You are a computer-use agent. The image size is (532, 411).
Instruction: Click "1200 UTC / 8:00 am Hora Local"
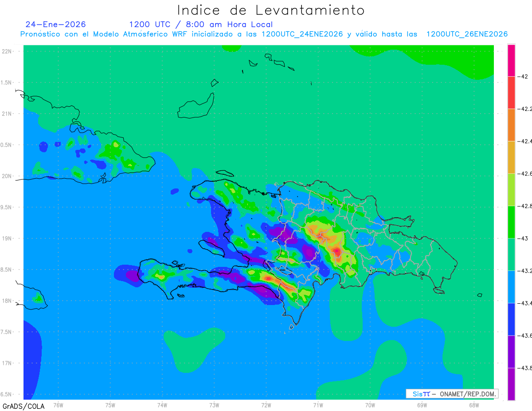click(x=201, y=24)
